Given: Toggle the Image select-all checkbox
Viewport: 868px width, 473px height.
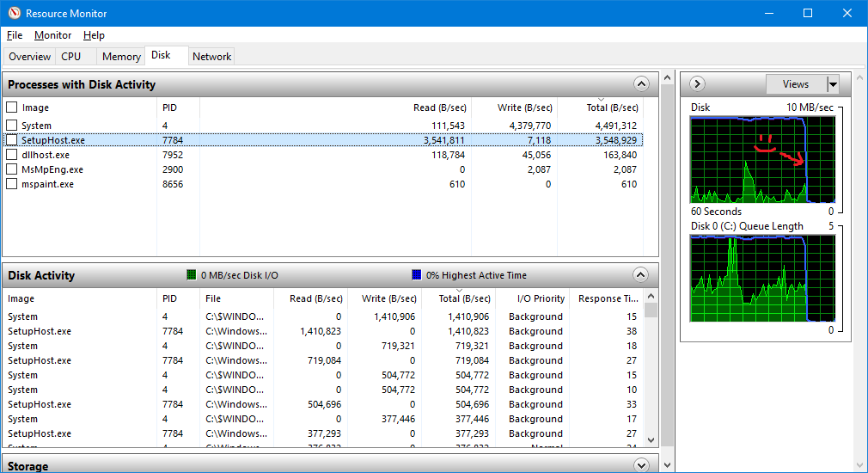Looking at the screenshot, I should pyautogui.click(x=12, y=107).
